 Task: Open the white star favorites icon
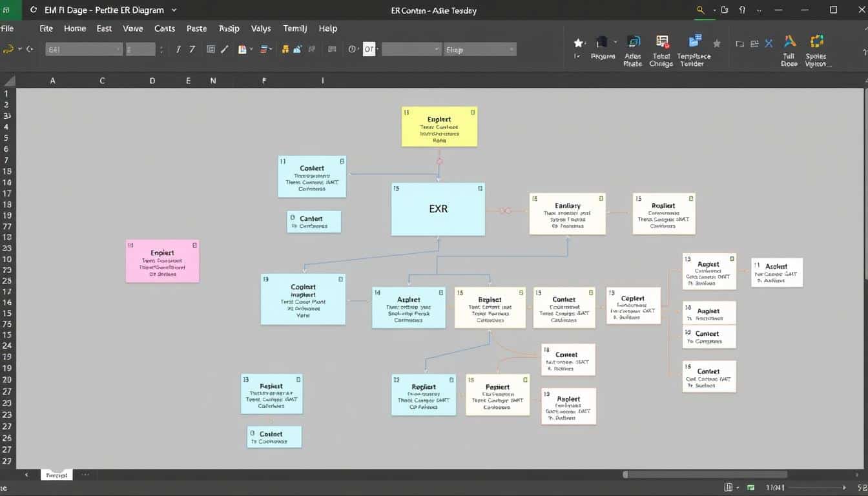(578, 43)
